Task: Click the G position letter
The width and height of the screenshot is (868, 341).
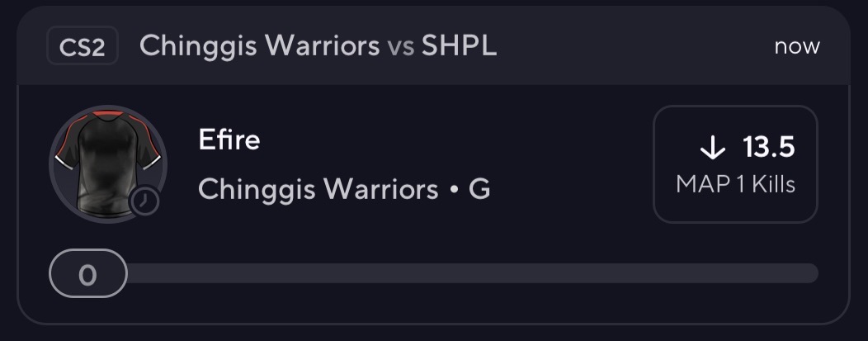Action: 479,190
